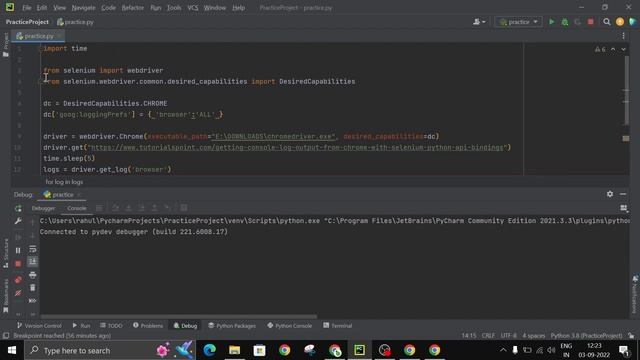Follow the tutorialspoint URL in code
This screenshot has width=640, height=360.
click(297, 148)
